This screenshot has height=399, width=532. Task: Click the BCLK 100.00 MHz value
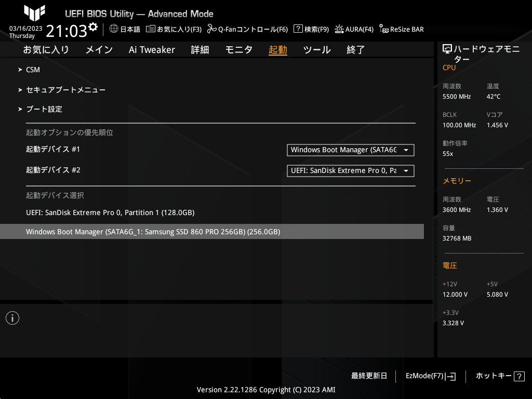click(x=459, y=125)
